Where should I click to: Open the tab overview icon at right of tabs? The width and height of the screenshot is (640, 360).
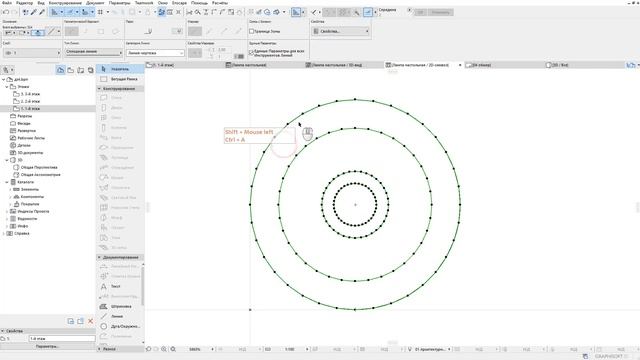(631, 65)
